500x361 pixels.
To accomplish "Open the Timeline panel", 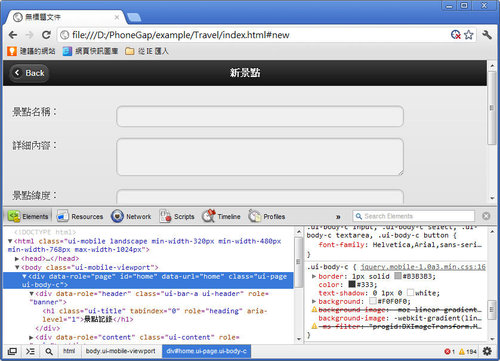I will pyautogui.click(x=221, y=217).
